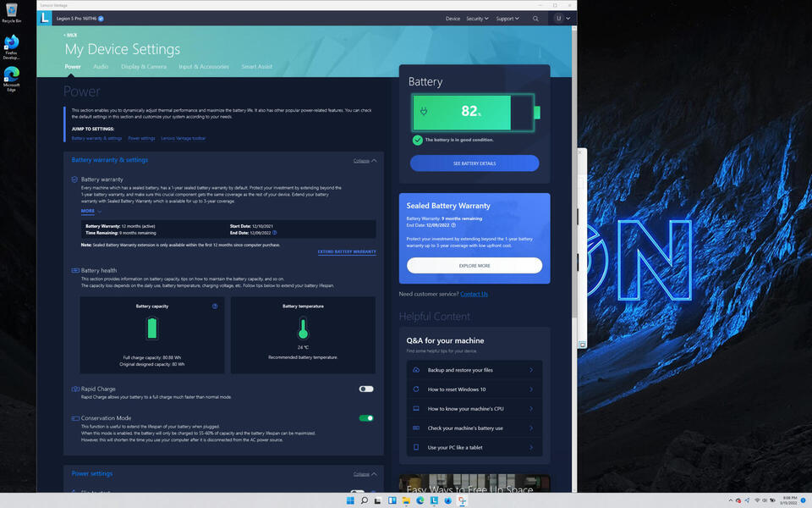Open the Input & Accessories tab
The width and height of the screenshot is (812, 508).
[204, 66]
